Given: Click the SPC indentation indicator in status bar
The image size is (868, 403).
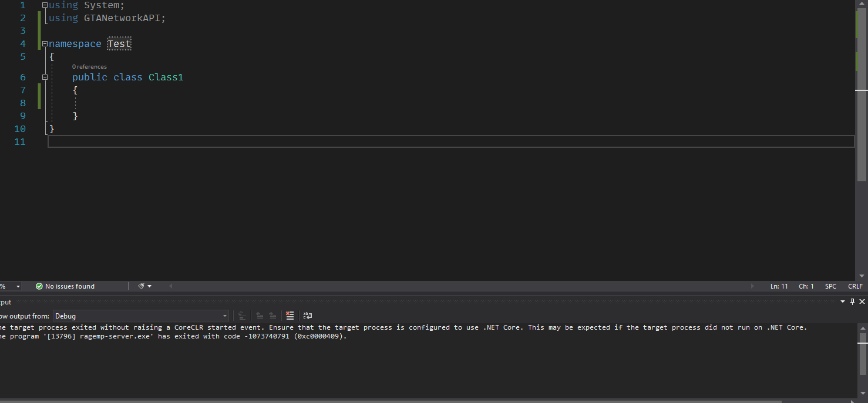Looking at the screenshot, I should coord(830,286).
